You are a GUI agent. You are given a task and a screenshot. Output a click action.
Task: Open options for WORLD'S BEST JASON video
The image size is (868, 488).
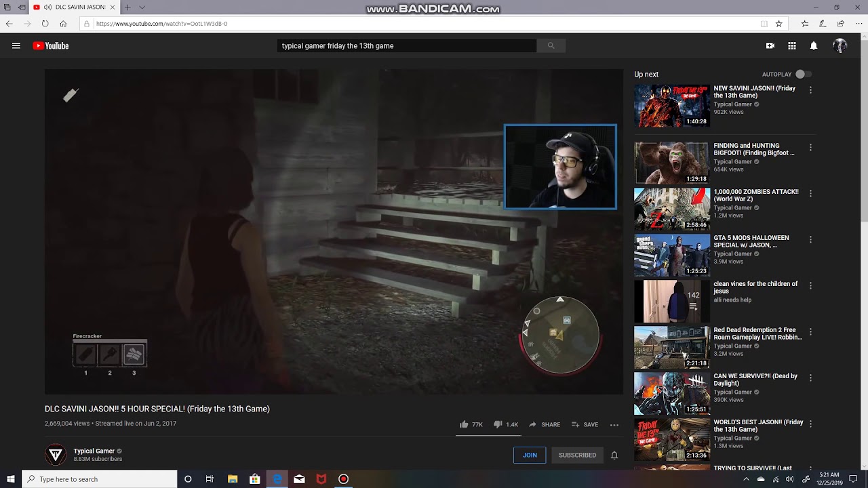810,424
